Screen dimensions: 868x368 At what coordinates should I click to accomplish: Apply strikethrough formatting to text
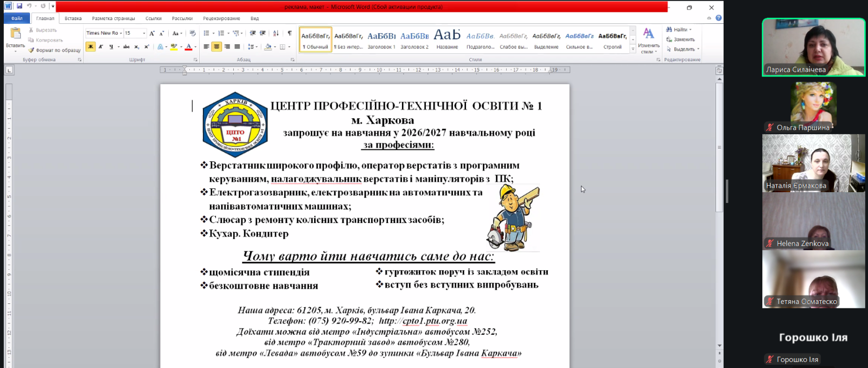coord(126,47)
